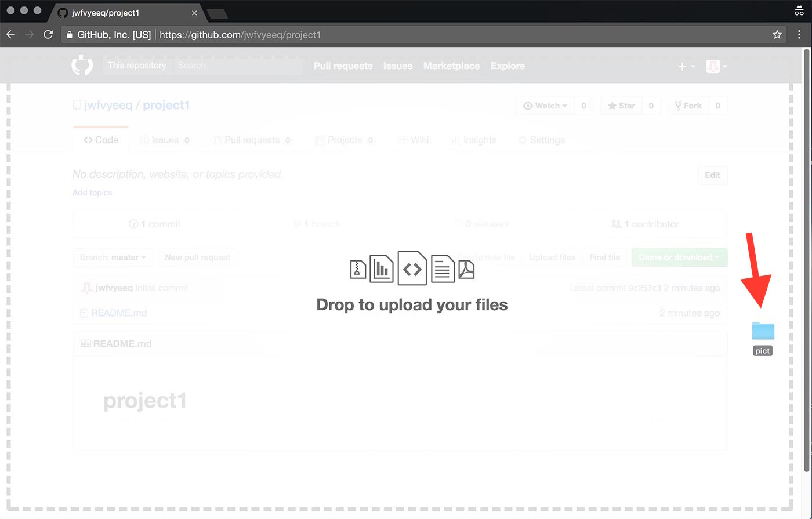The height and width of the screenshot is (519, 812).
Task: Click the Star button
Action: (x=621, y=106)
